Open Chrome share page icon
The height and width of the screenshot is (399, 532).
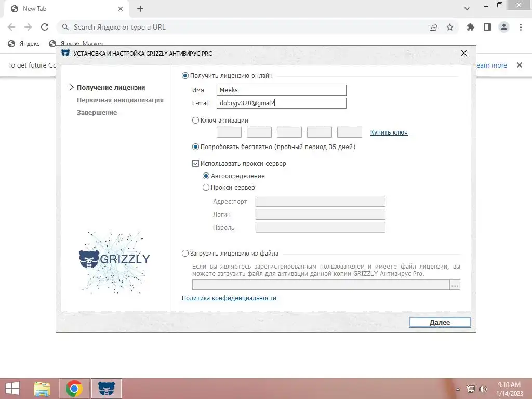point(433,27)
